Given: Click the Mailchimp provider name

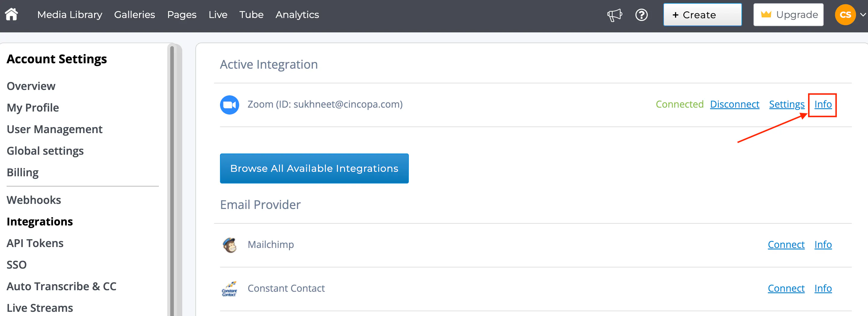Looking at the screenshot, I should tap(271, 245).
